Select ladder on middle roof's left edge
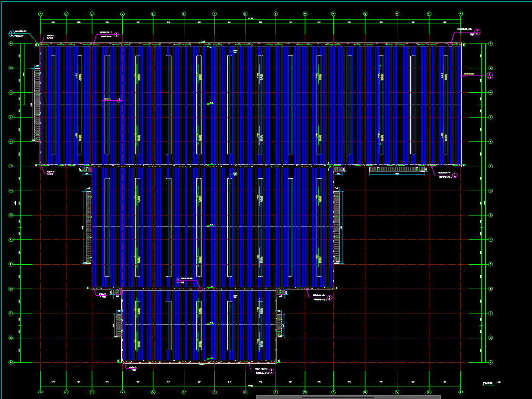 pos(88,226)
